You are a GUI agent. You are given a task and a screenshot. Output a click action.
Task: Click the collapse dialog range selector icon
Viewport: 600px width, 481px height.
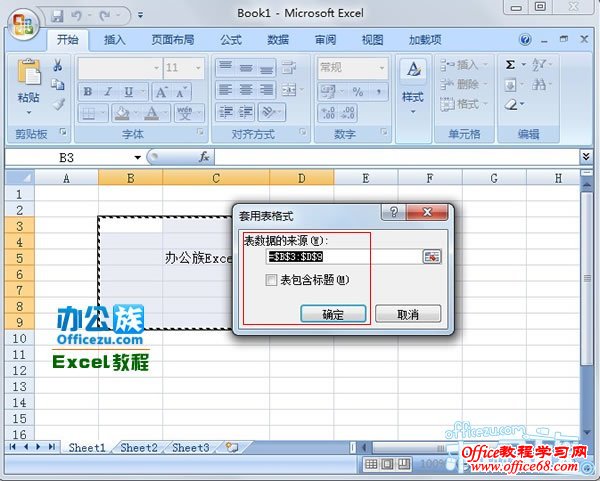(x=432, y=257)
